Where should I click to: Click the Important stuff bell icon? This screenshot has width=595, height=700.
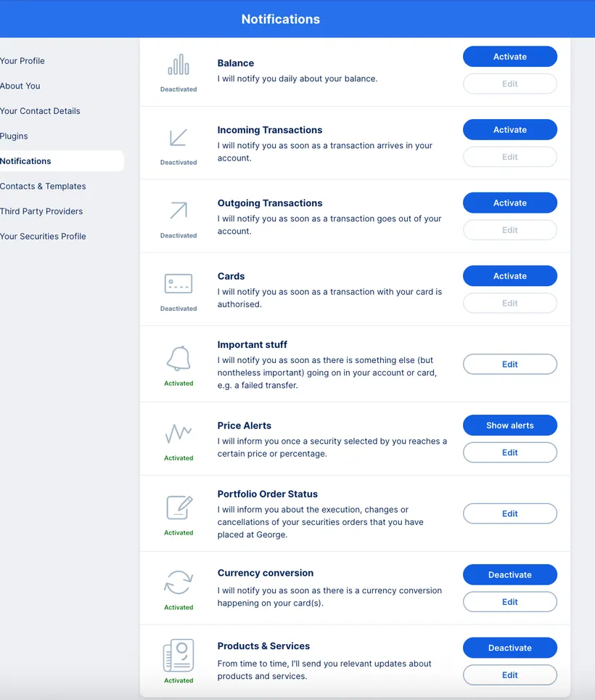tap(178, 359)
